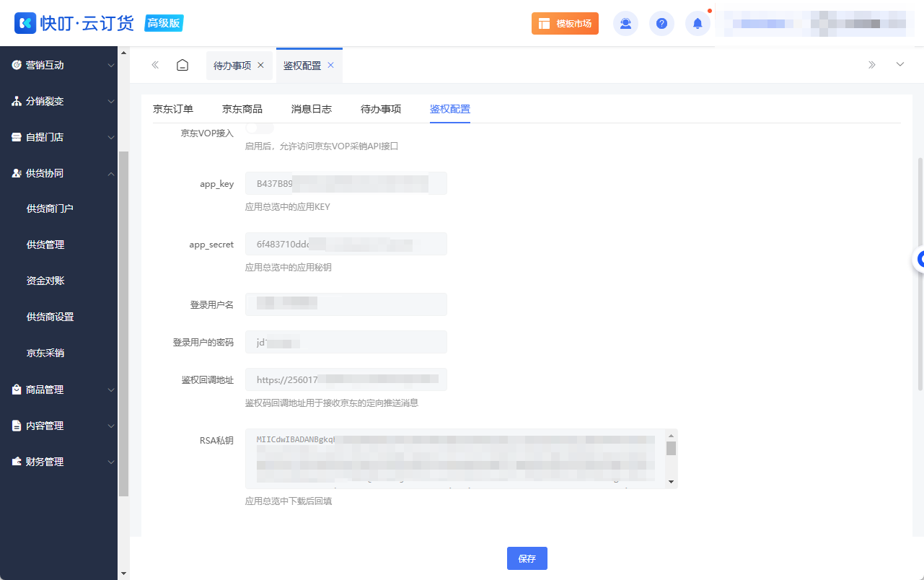Viewport: 924px width, 580px height.
Task: Click the 分销裂变 sidebar icon
Action: click(17, 101)
